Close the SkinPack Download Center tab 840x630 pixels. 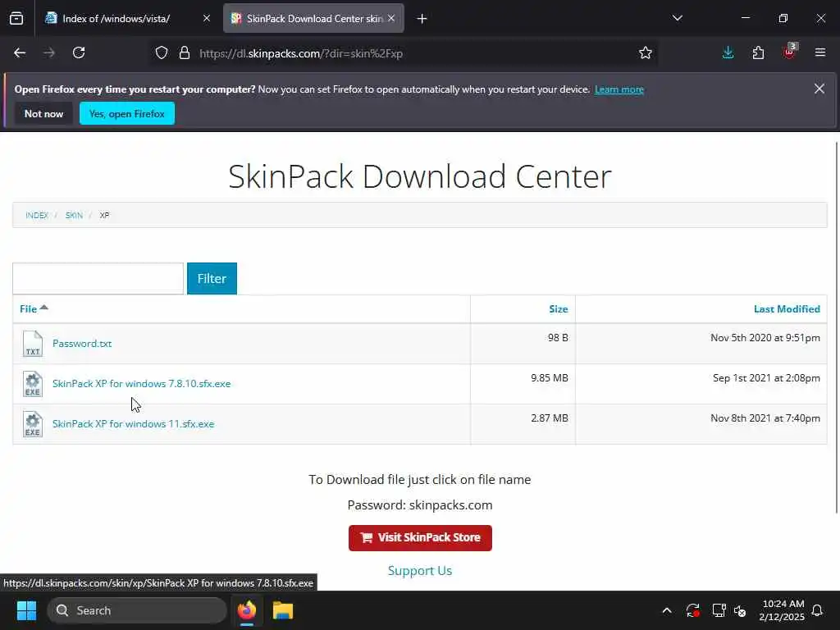pyautogui.click(x=391, y=19)
